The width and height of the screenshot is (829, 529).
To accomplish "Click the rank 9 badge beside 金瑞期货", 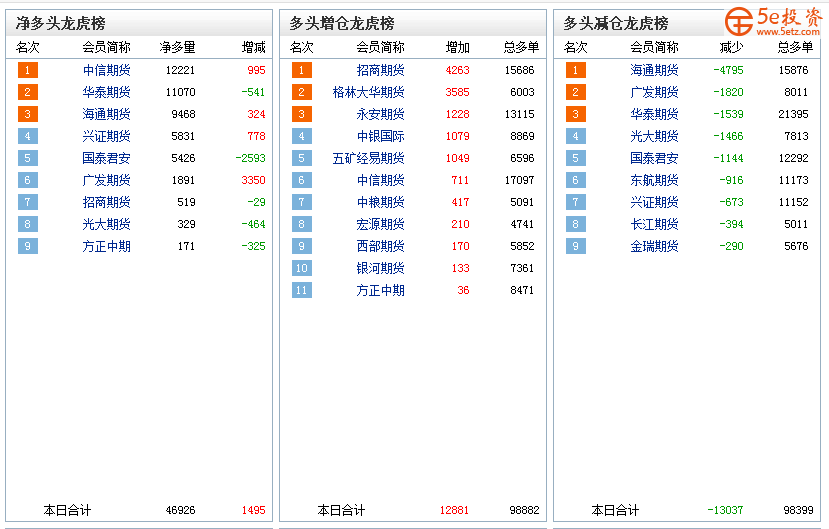I will [x=575, y=246].
